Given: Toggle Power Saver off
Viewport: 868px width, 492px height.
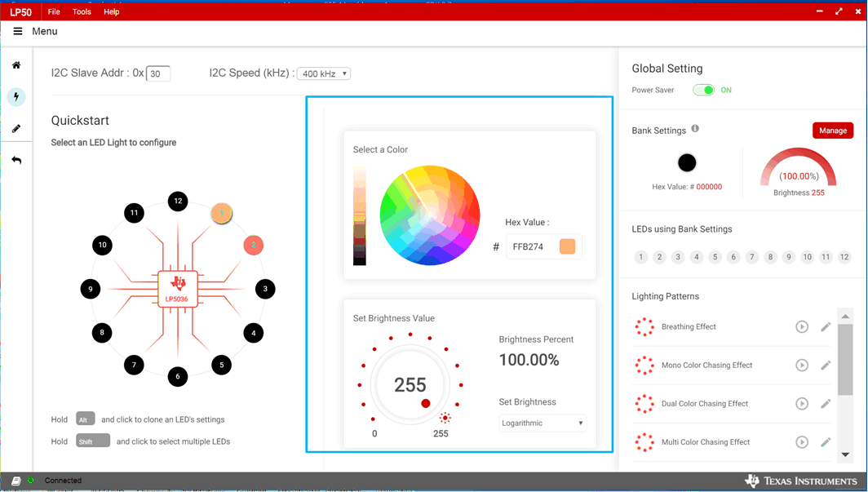Looking at the screenshot, I should [x=705, y=90].
